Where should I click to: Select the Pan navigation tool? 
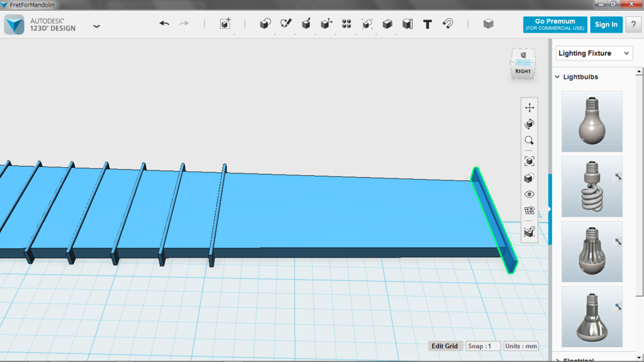[x=530, y=107]
